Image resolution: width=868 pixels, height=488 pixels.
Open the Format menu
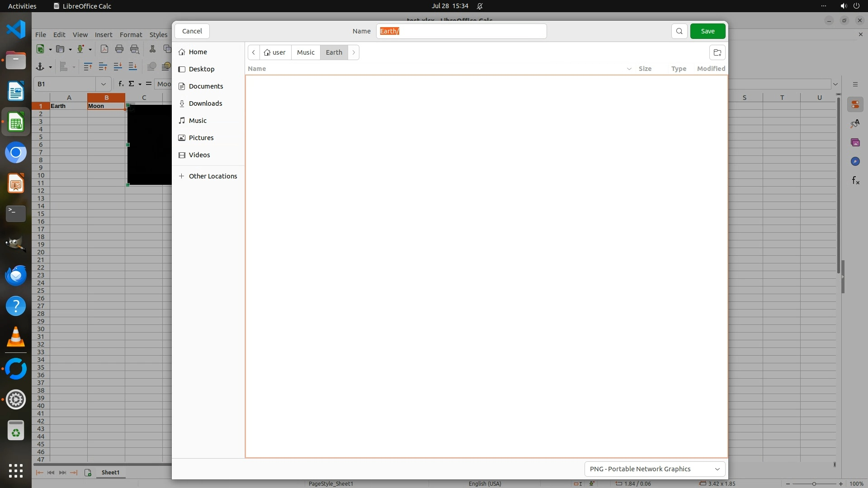(x=131, y=35)
